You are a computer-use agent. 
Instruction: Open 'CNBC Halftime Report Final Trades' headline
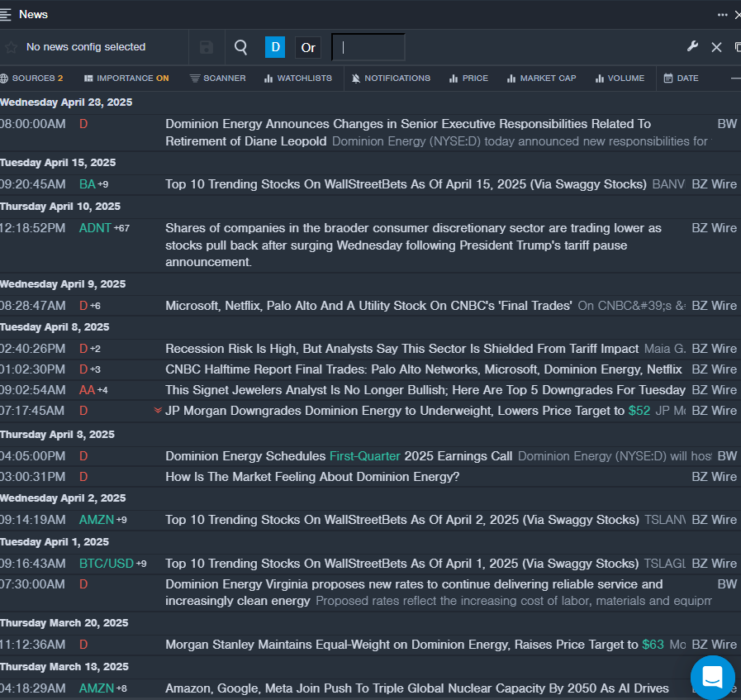coord(424,369)
